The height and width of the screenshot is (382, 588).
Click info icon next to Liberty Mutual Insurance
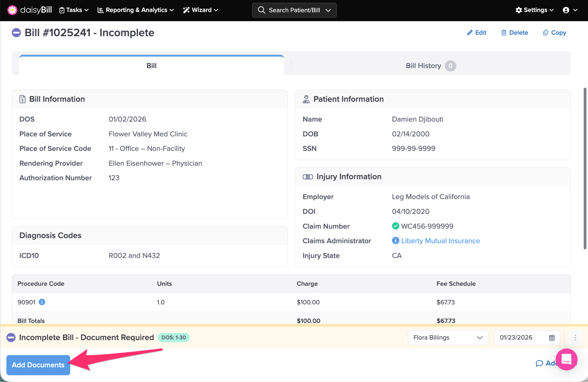point(395,241)
